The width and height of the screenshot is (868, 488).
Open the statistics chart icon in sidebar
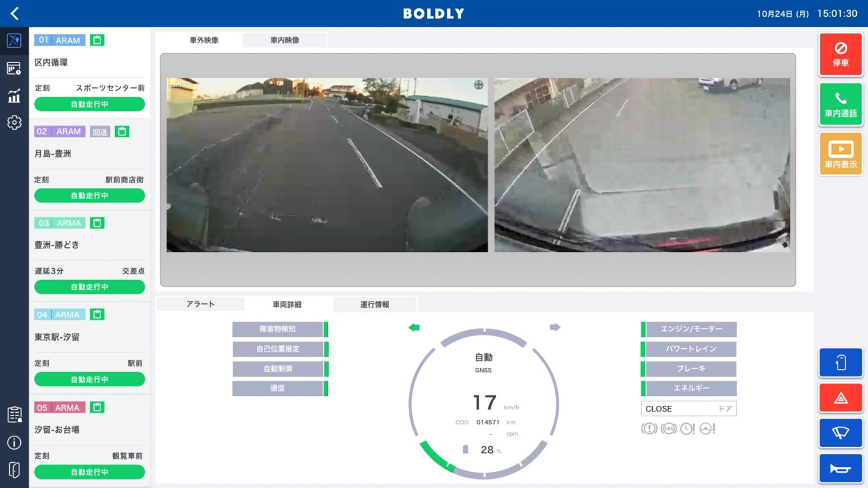tap(14, 96)
